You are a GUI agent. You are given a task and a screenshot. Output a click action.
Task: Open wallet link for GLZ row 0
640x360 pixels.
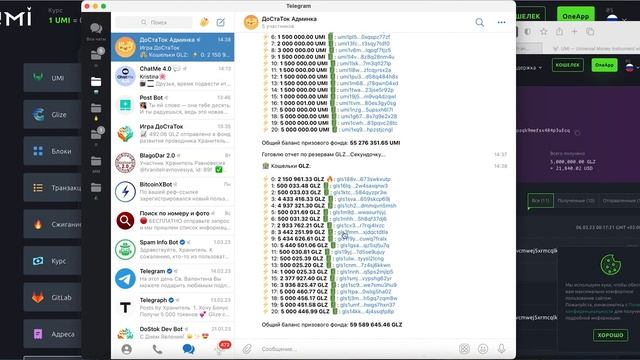(x=363, y=179)
